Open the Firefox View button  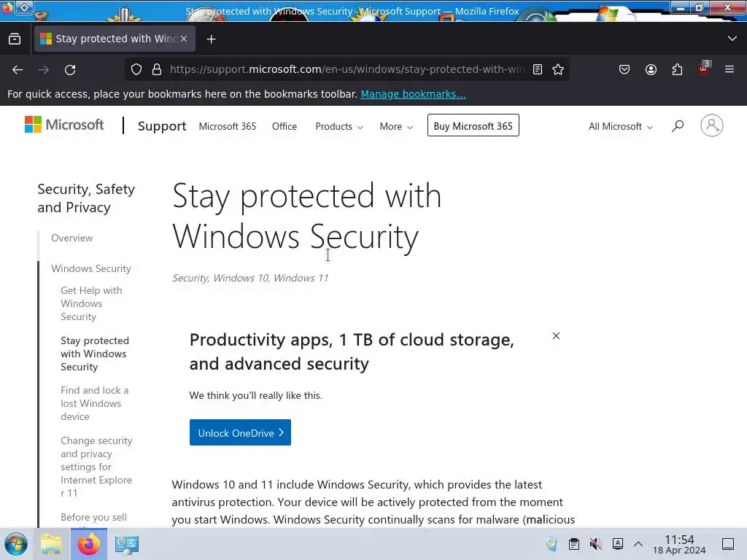tap(15, 39)
